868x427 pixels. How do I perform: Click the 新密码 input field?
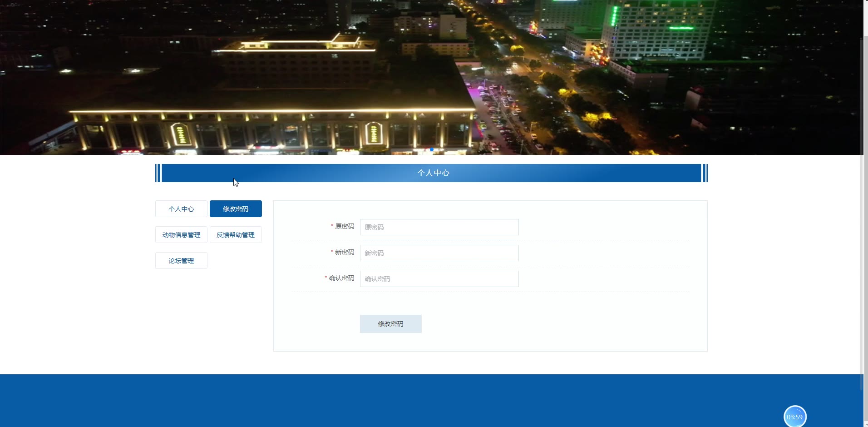pos(439,253)
